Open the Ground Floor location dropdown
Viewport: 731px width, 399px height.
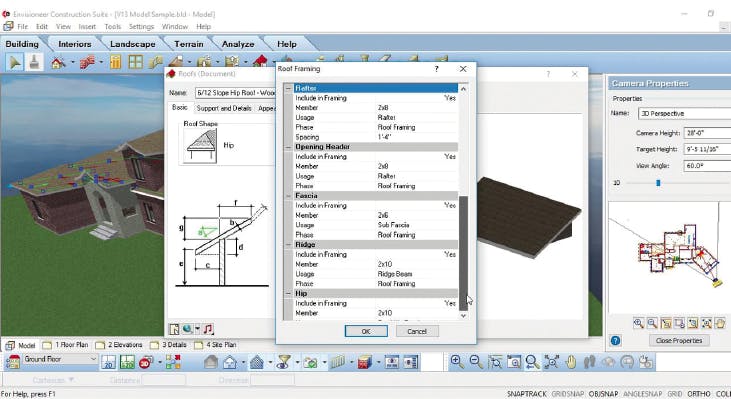(93, 359)
